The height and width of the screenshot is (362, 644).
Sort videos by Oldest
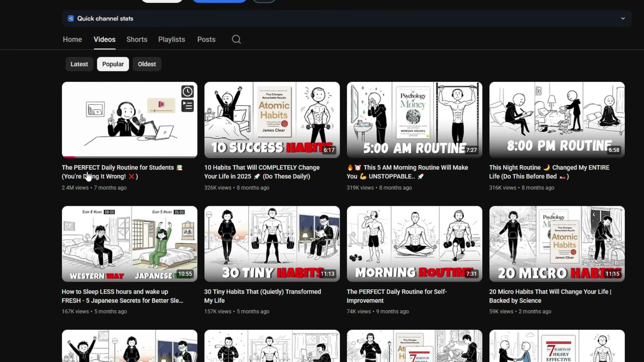(x=147, y=64)
